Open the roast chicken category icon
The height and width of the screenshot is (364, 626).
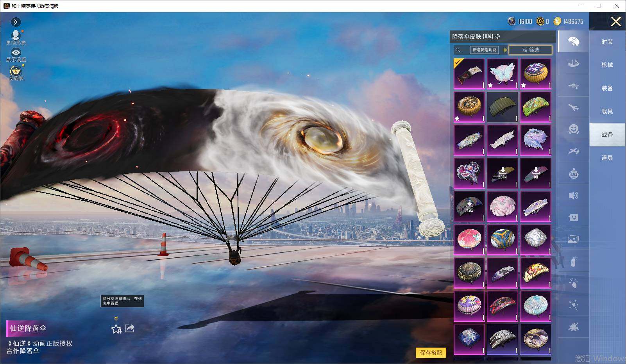573,327
